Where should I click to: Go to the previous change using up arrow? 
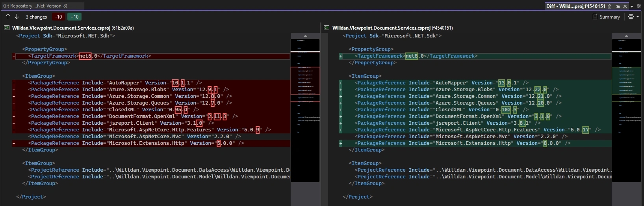tap(8, 17)
